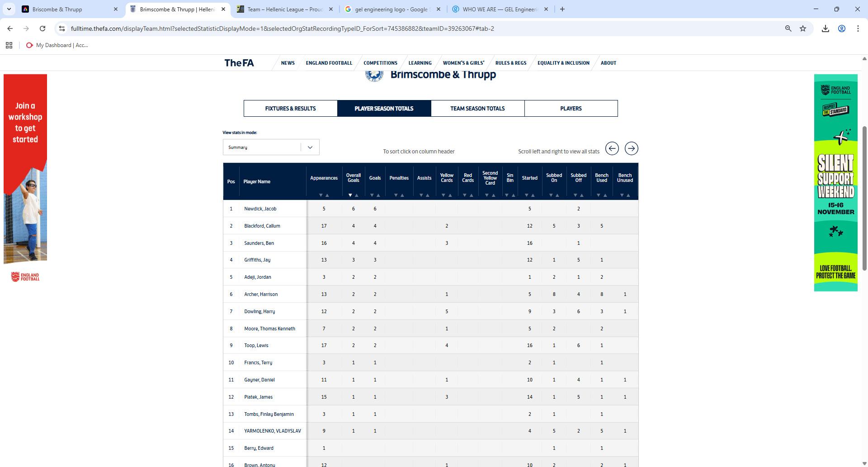Switch to the TEAM SEASON TOTALS tab

[477, 109]
